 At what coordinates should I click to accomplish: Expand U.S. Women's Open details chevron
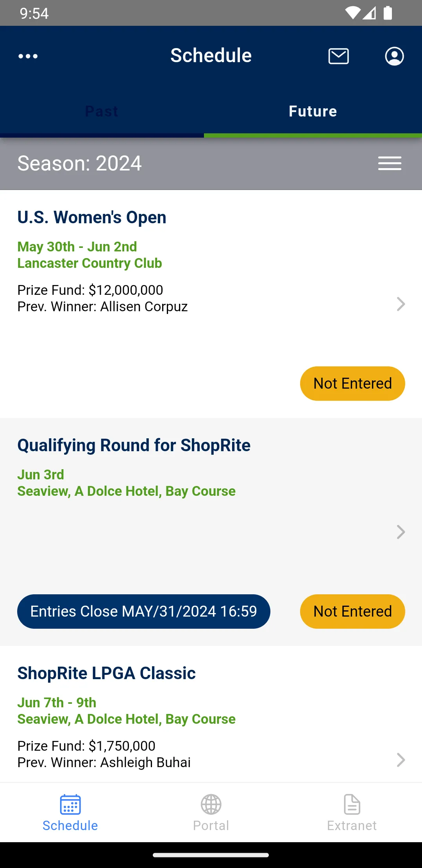click(401, 304)
